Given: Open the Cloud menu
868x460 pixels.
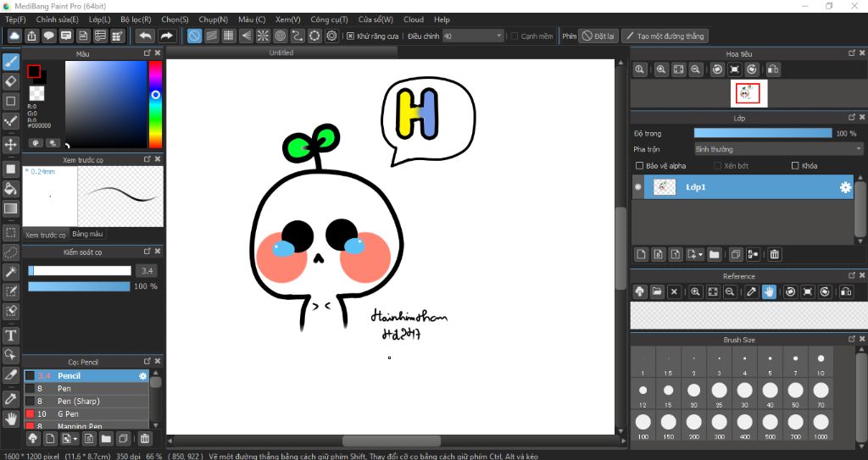Looking at the screenshot, I should pos(414,19).
